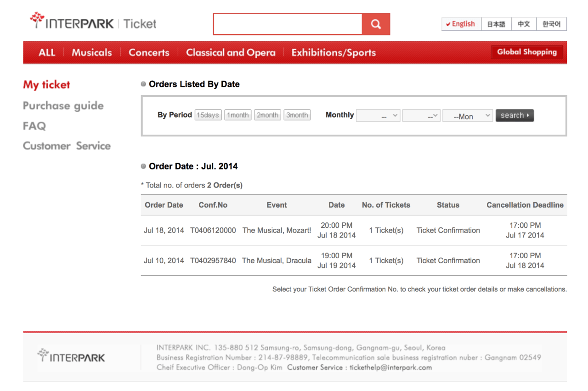Click the magnifying glass search icon
The image size is (588, 391).
pos(376,23)
